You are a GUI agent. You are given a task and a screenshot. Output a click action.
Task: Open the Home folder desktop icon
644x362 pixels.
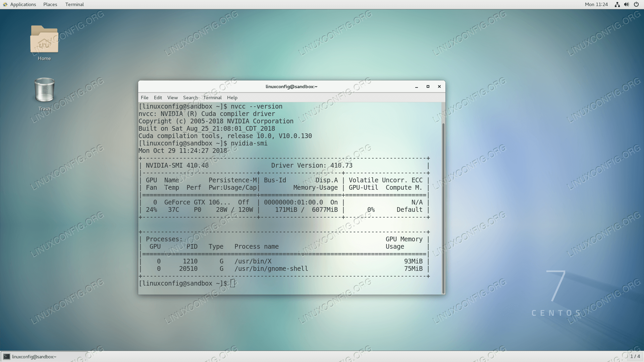(x=44, y=40)
